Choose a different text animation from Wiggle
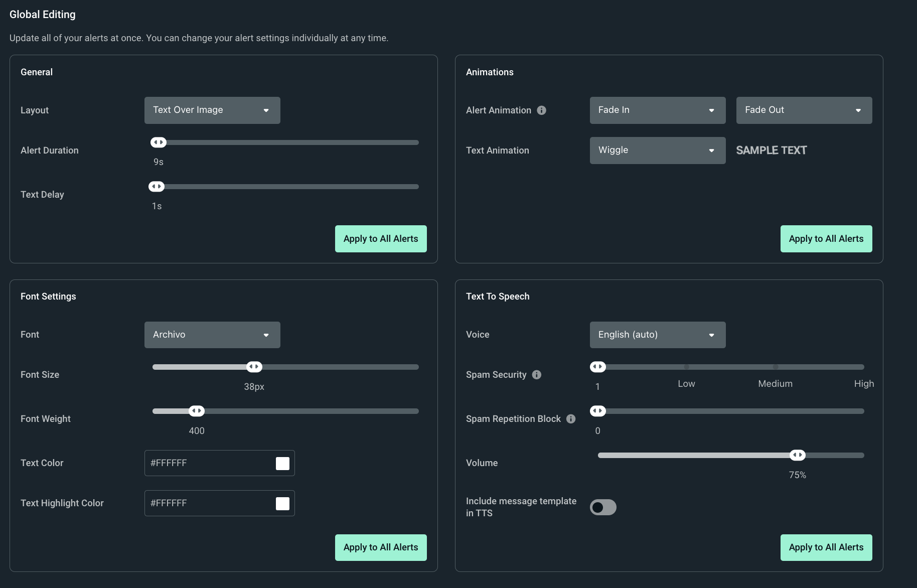 pyautogui.click(x=657, y=151)
